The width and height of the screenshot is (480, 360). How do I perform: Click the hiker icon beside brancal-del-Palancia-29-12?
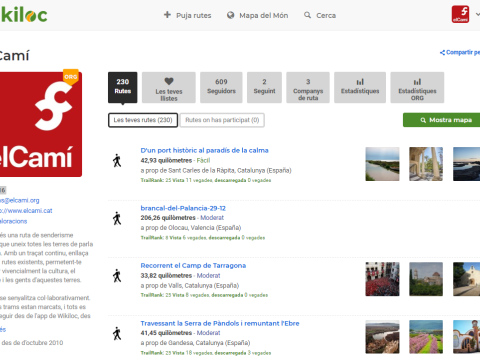117,218
